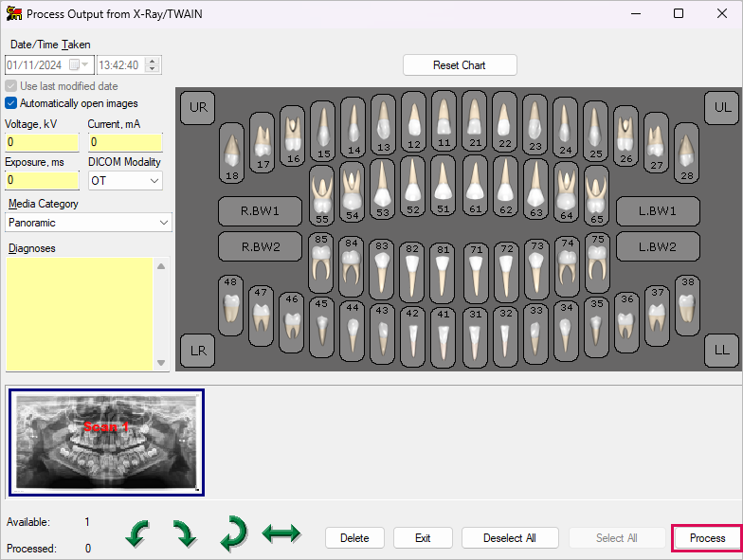Image resolution: width=743 pixels, height=560 pixels.
Task: Rotate image counterclockwise with left green arrow
Action: tap(138, 533)
